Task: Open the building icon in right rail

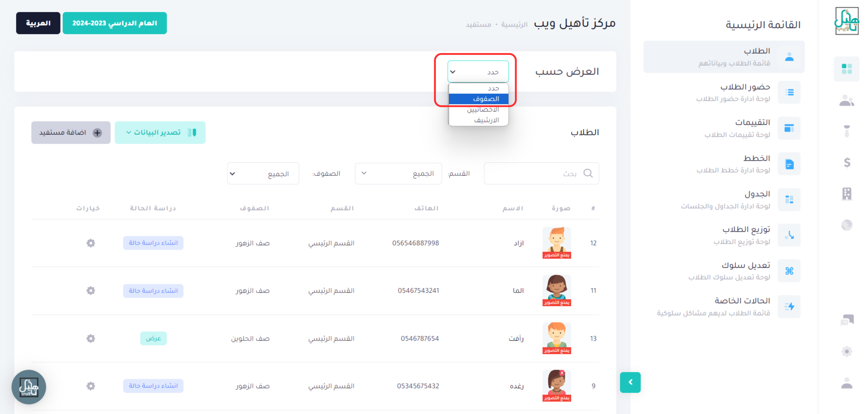Action: tap(847, 194)
